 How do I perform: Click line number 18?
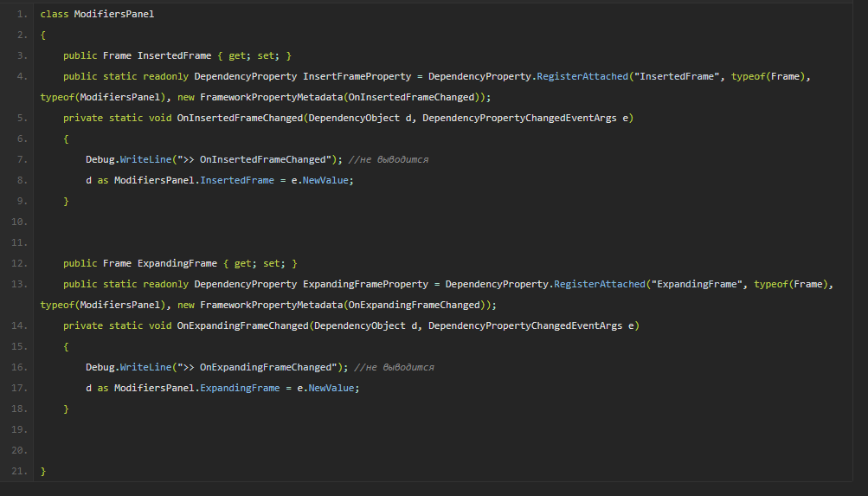pos(19,409)
